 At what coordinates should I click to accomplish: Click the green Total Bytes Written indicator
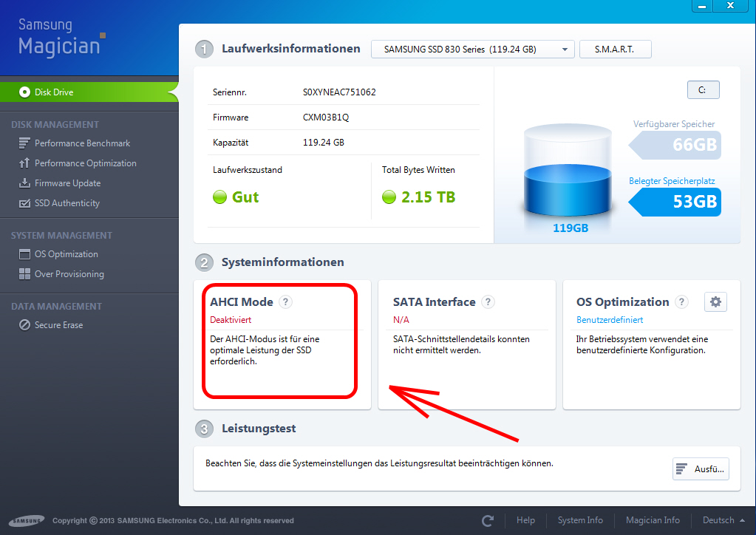point(389,197)
